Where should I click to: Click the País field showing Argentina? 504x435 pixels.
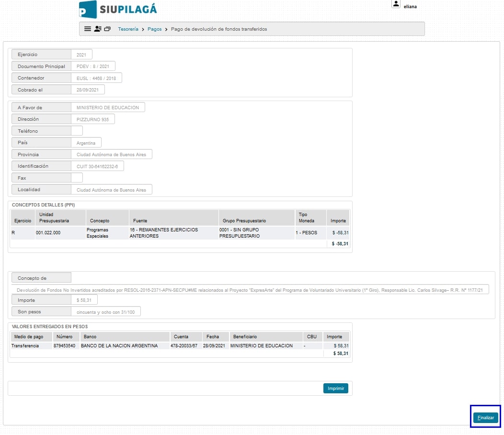click(x=86, y=143)
